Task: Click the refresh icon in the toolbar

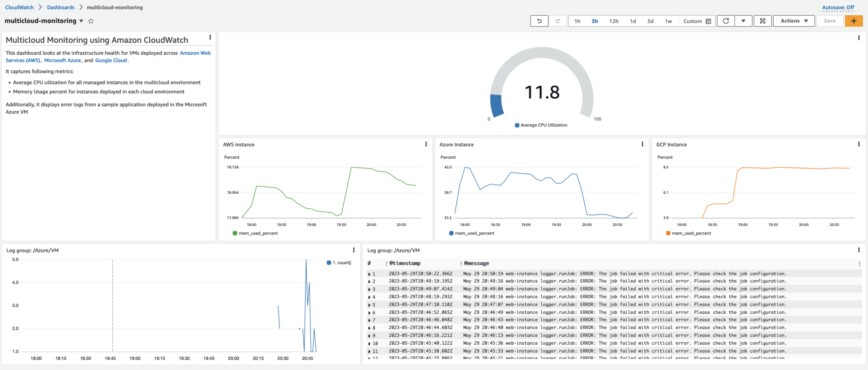Action: pos(725,21)
